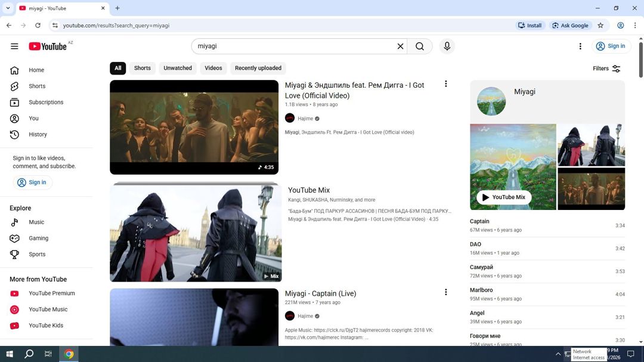Bookmark this page with the star icon
The image size is (644, 362).
coord(600,26)
